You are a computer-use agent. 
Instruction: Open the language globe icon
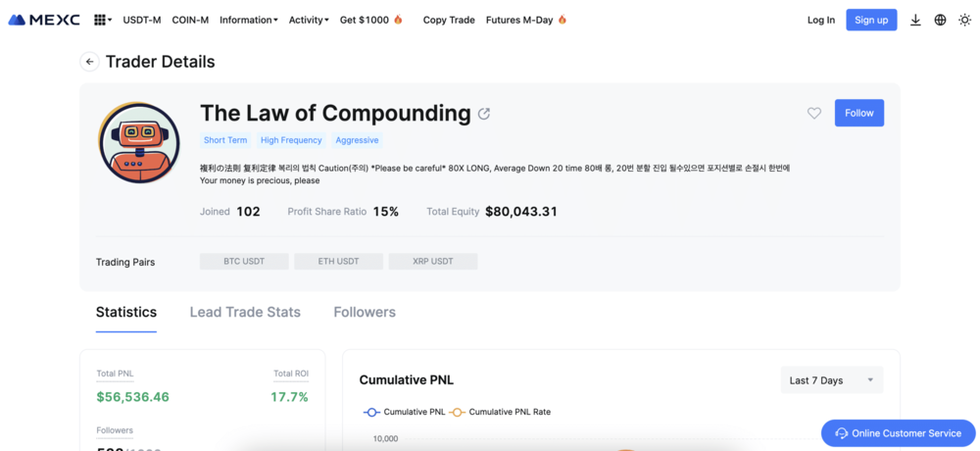(940, 20)
